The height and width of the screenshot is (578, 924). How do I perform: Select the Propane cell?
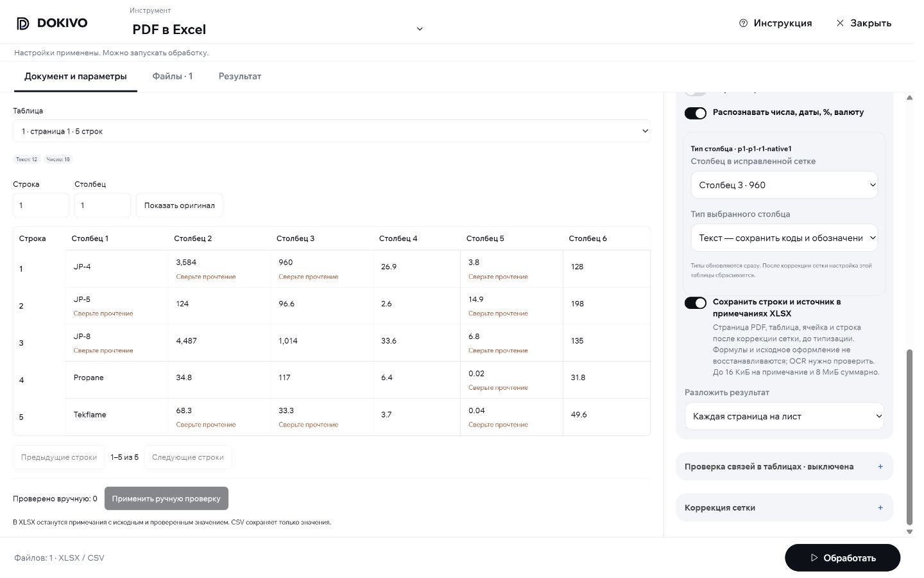[117, 380]
